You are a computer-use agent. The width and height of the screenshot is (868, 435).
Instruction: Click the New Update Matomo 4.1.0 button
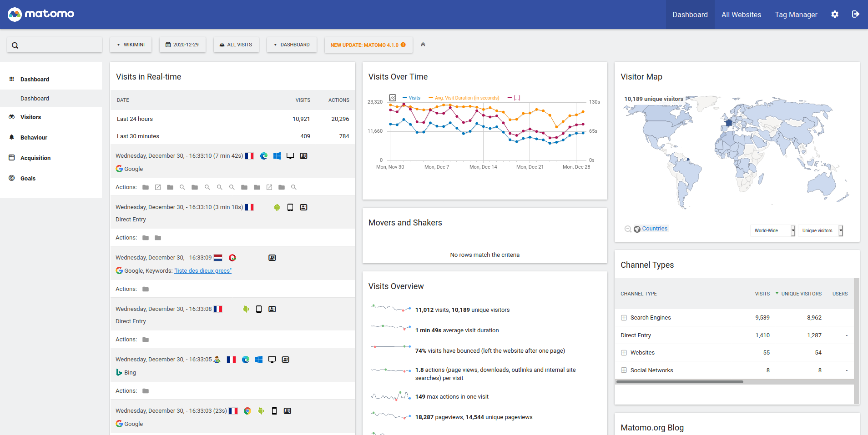coord(368,45)
